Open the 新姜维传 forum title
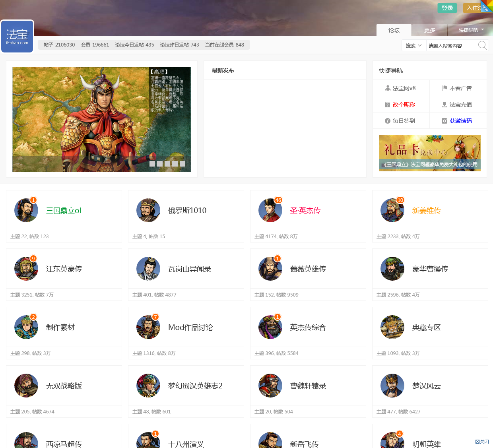Viewport: 493px width, 448px height. (427, 211)
